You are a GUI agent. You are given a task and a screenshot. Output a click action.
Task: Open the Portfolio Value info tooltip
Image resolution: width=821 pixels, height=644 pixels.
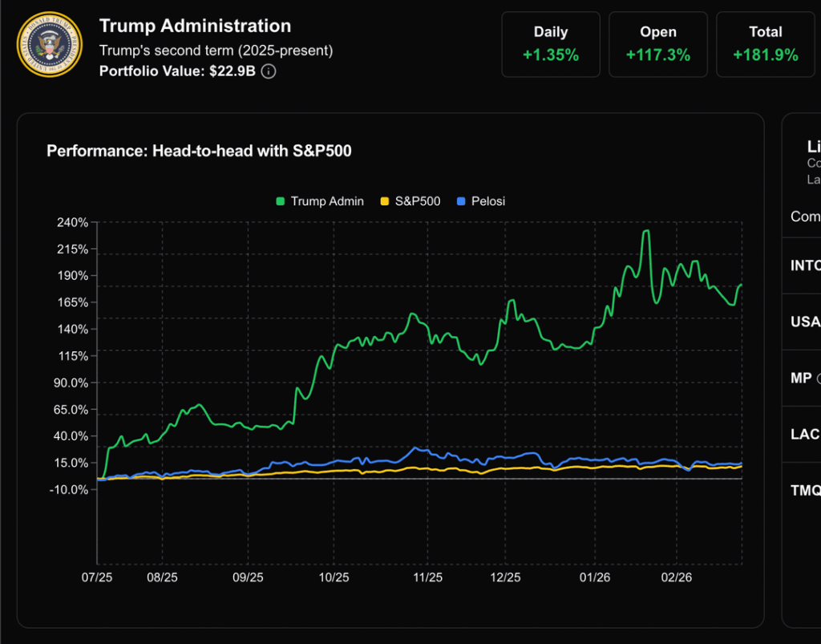[x=268, y=71]
